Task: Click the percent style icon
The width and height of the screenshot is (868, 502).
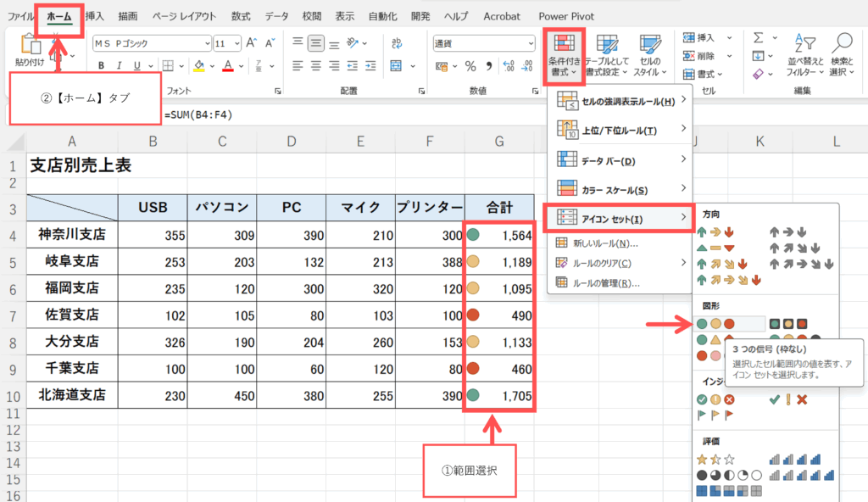Action: pos(470,66)
